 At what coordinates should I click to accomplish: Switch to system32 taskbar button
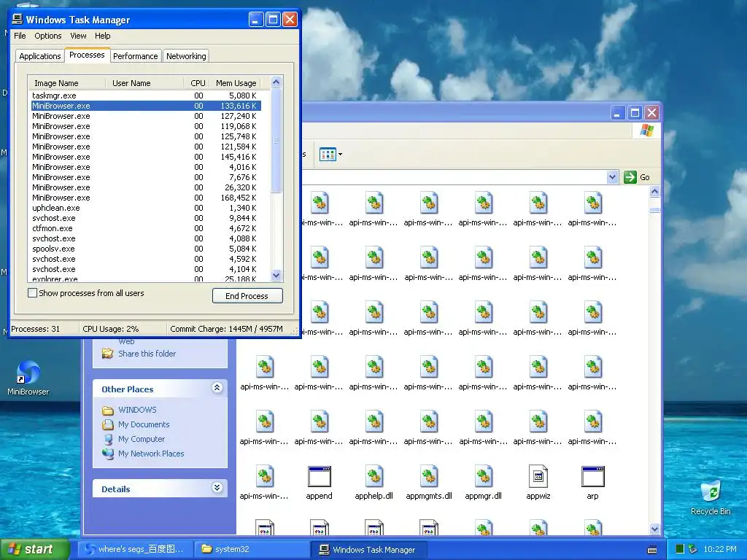[x=252, y=550]
